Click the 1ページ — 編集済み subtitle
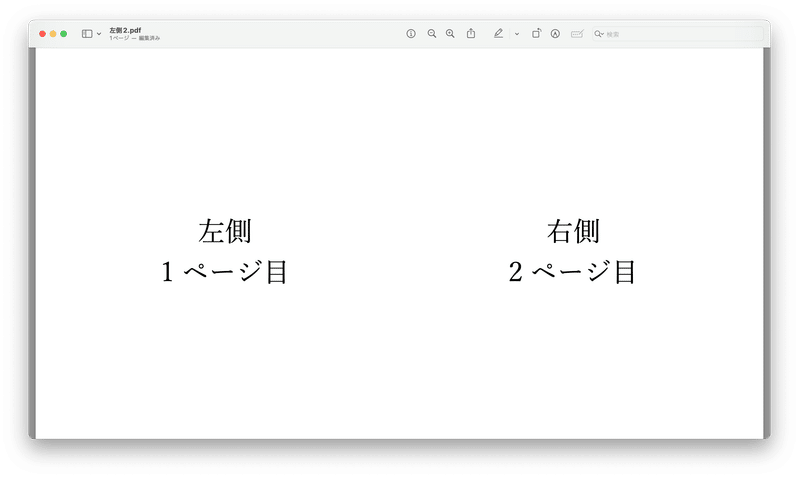 click(134, 38)
